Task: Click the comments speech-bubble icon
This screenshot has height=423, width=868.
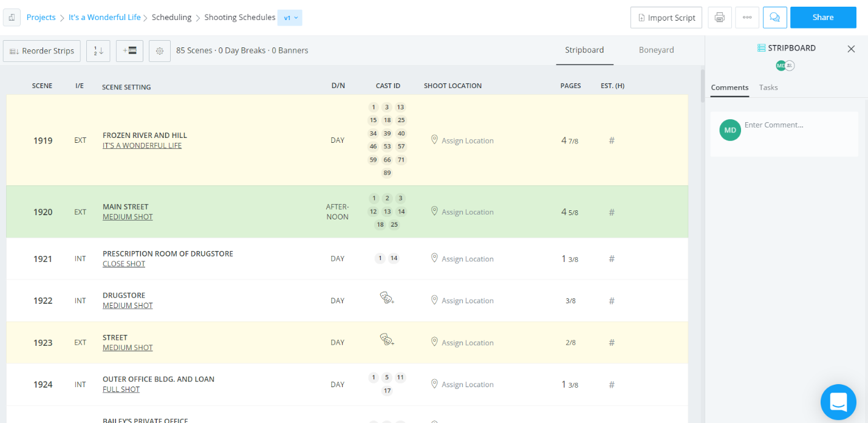Action: [774, 17]
